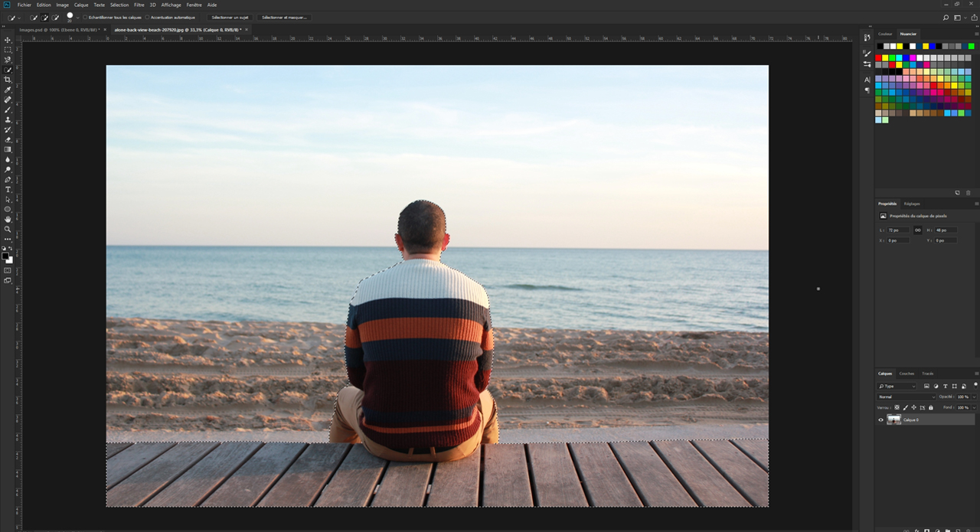Select the Brush tool
Viewport: 980px width, 532px height.
point(8,109)
